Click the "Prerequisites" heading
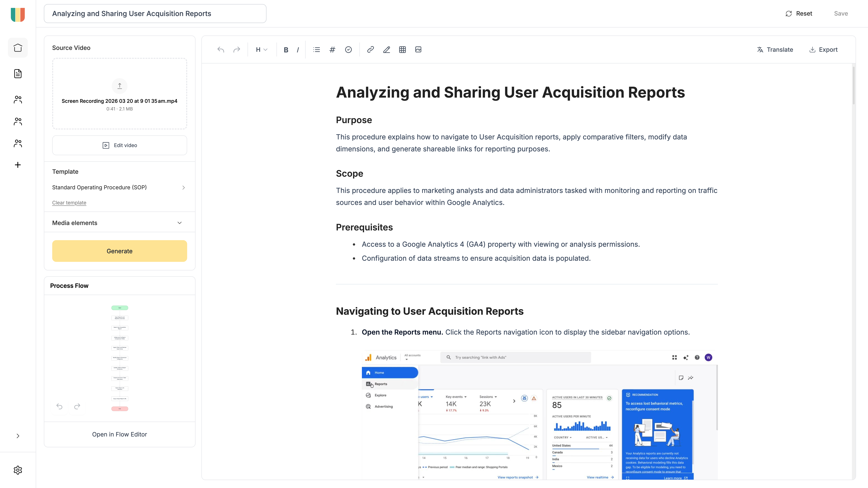 coord(364,228)
